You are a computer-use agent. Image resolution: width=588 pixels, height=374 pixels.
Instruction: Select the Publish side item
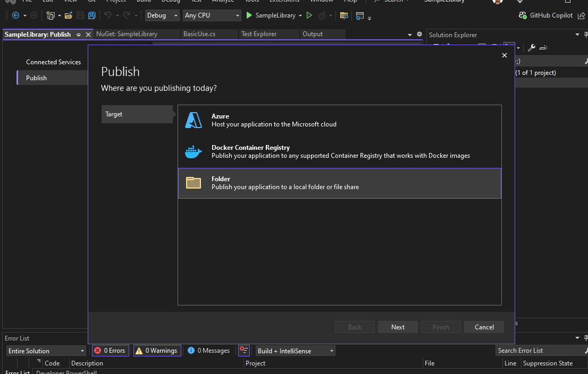tap(53, 78)
